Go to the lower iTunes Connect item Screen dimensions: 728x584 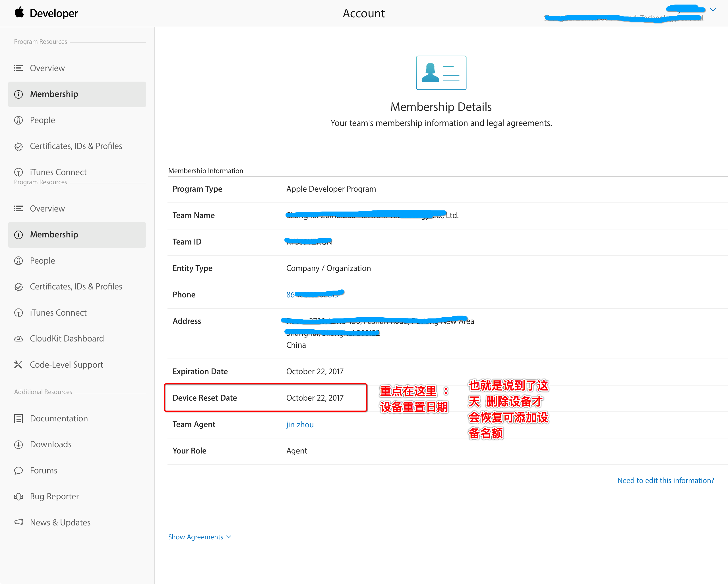(58, 312)
